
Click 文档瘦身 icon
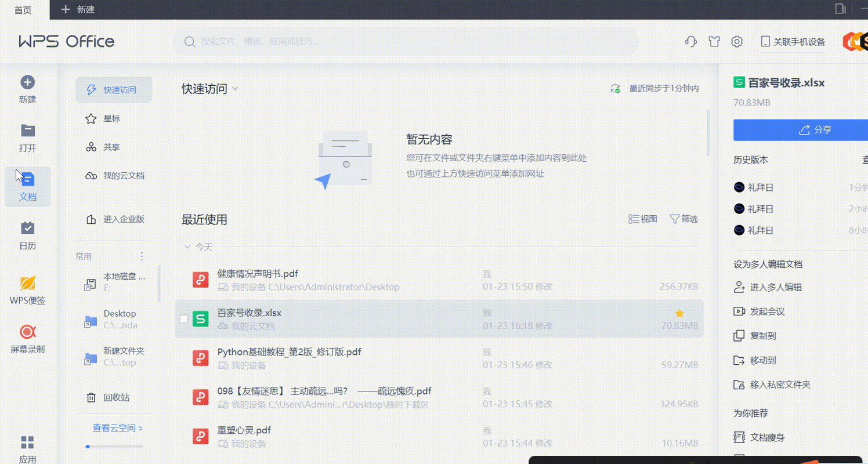point(739,437)
